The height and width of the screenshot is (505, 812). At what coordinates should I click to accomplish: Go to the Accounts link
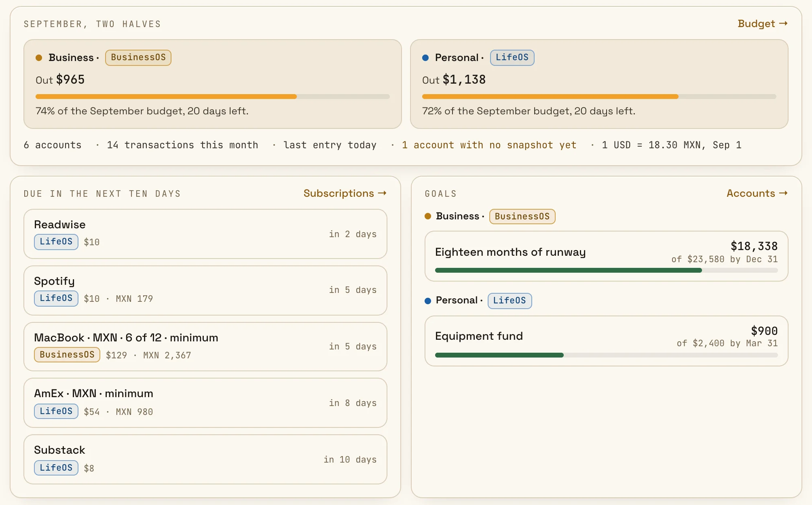[x=757, y=194]
